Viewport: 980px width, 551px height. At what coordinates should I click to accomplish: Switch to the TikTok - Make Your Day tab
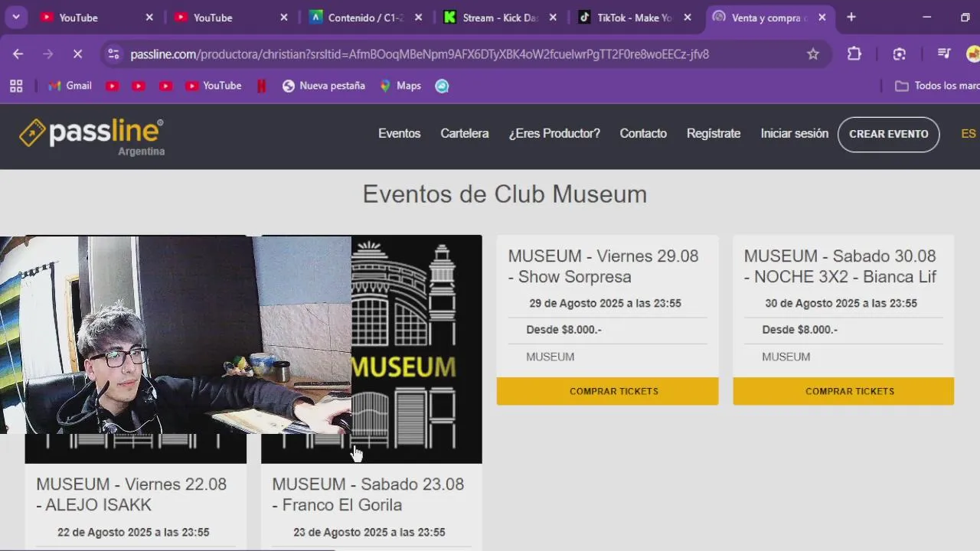click(x=636, y=18)
